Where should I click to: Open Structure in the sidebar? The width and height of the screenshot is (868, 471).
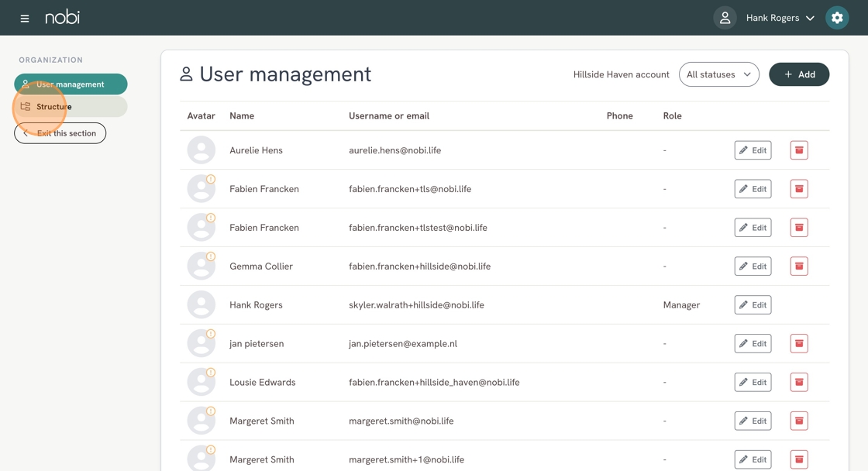pyautogui.click(x=71, y=106)
